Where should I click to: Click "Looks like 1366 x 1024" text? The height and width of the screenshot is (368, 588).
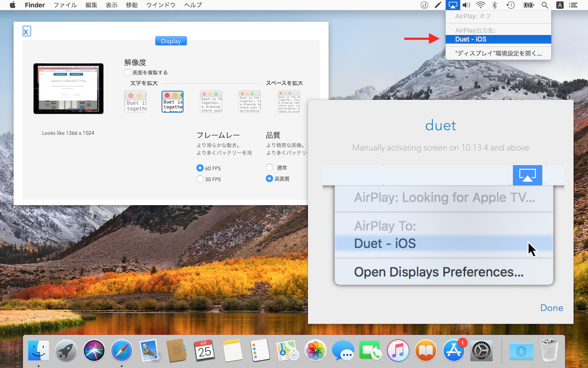(x=68, y=133)
